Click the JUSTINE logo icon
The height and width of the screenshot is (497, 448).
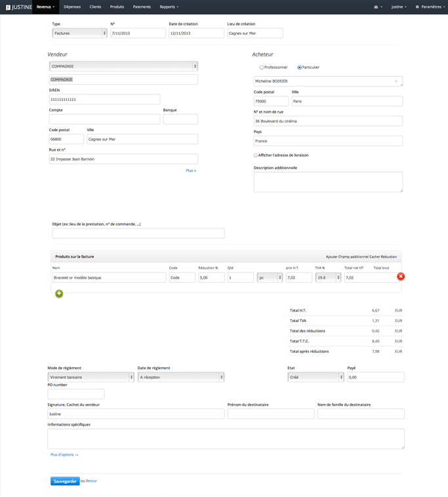pyautogui.click(x=9, y=7)
